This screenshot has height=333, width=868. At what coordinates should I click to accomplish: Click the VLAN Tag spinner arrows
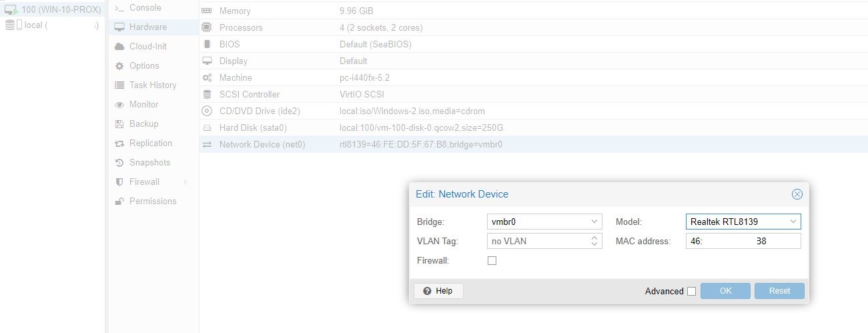[x=595, y=241]
